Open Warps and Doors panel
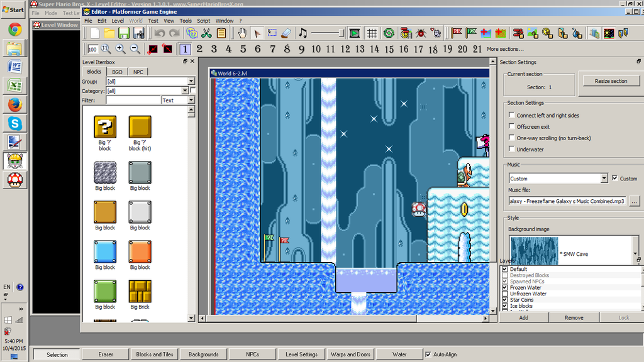The image size is (644, 362). pyautogui.click(x=350, y=354)
